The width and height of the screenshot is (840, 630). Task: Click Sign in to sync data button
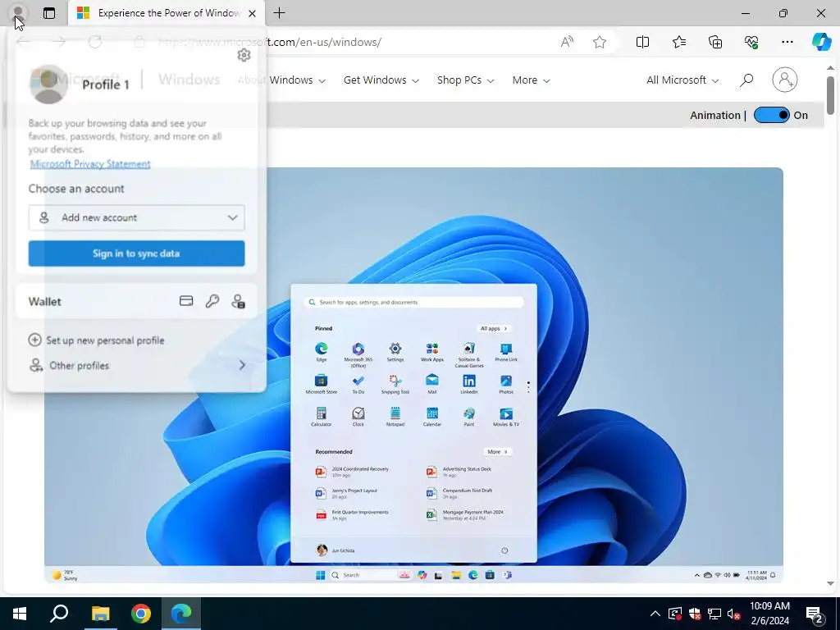137,253
